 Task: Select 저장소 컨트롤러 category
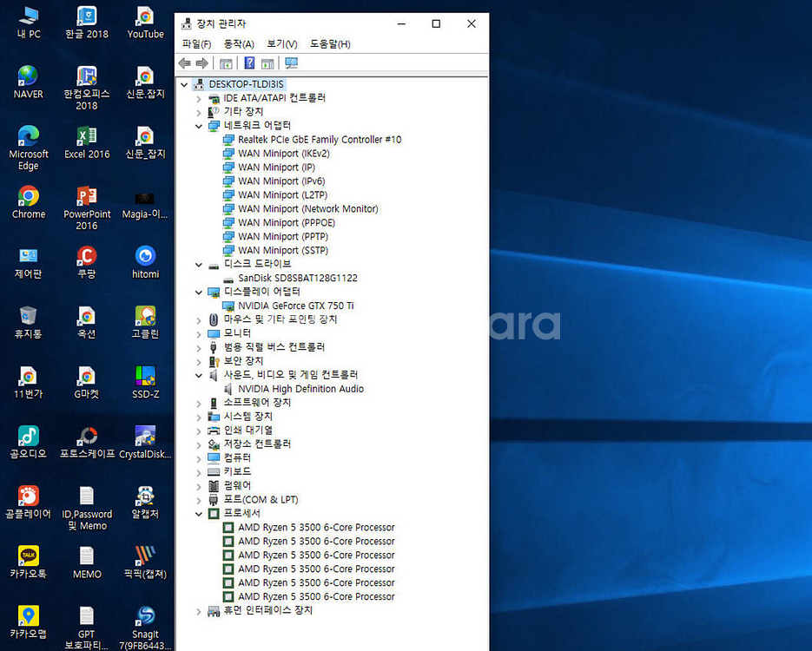257,444
